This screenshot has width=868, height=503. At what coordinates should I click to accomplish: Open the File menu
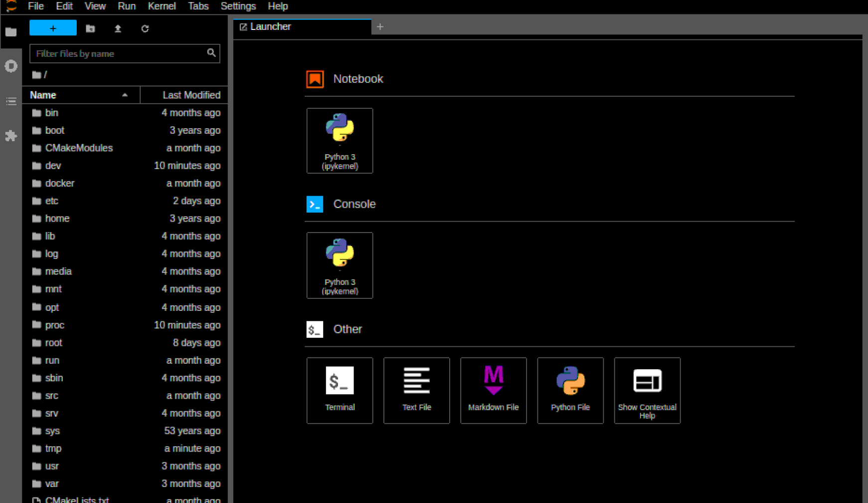point(35,6)
